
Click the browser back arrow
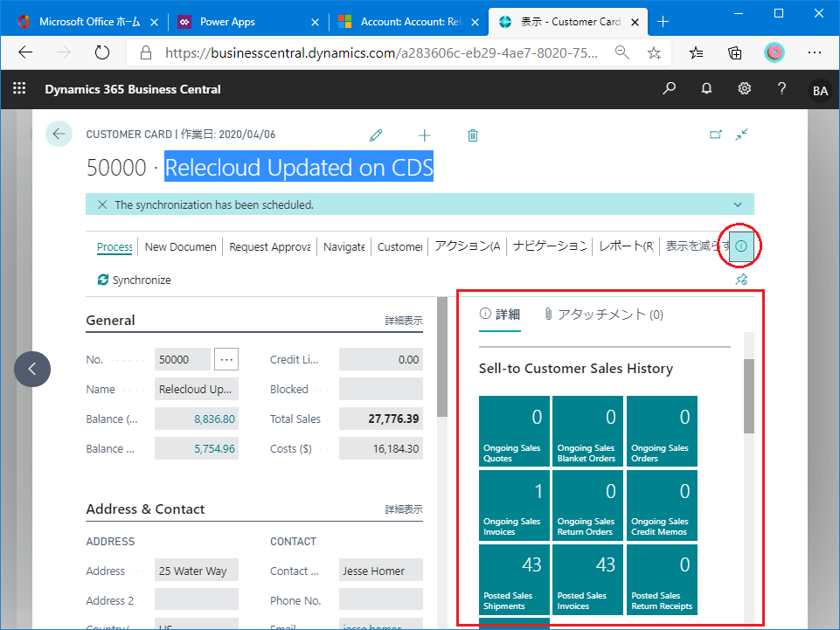[x=25, y=52]
